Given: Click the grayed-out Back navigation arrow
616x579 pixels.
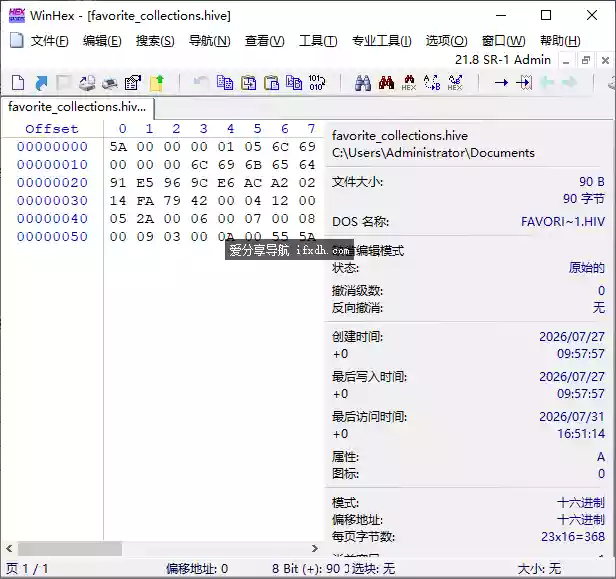Looking at the screenshot, I should [x=547, y=83].
